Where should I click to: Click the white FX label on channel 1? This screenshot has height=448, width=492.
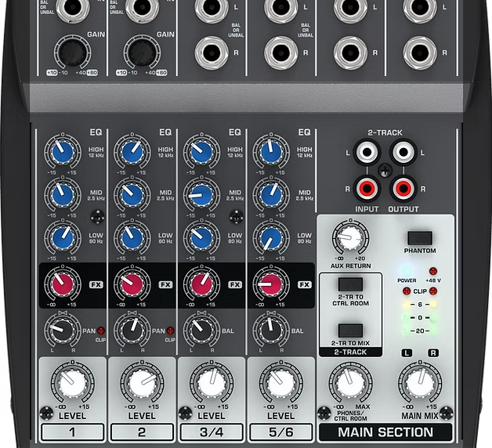96,284
